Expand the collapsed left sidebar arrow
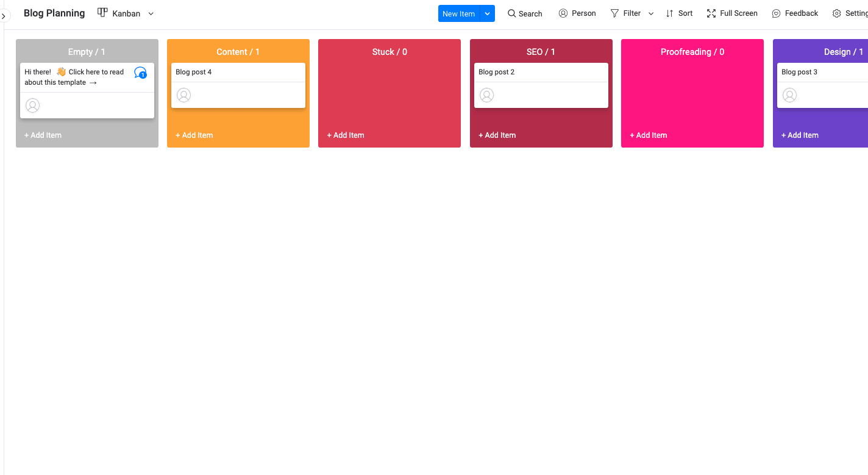Viewport: 868px width, 475px height. pyautogui.click(x=3, y=16)
